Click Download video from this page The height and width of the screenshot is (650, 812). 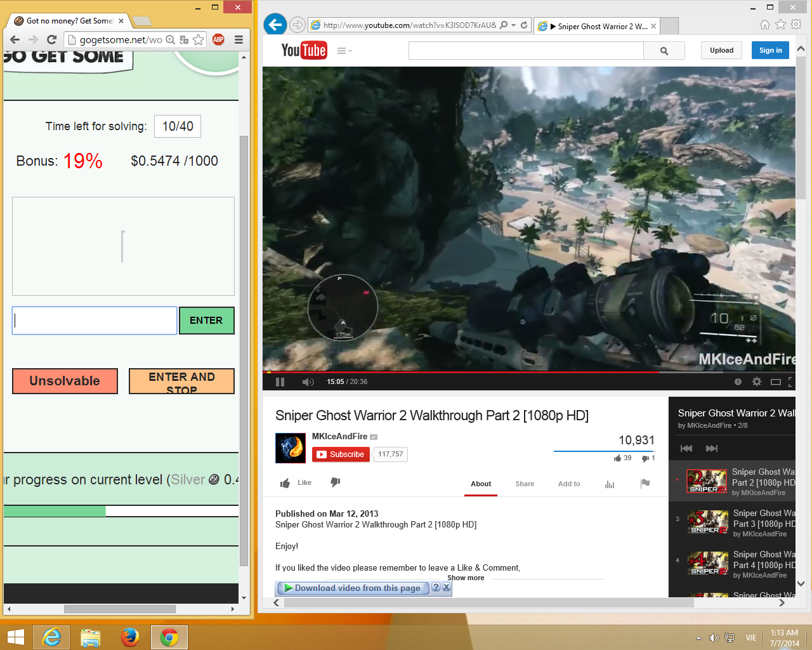pyautogui.click(x=353, y=588)
